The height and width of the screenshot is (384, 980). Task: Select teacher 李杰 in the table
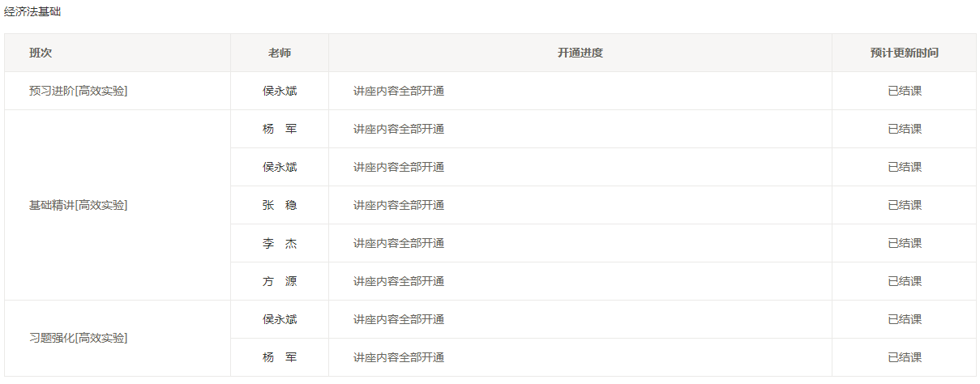[280, 243]
